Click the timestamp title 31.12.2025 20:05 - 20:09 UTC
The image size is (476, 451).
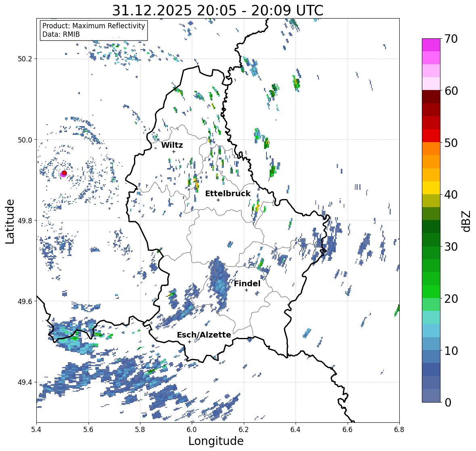pyautogui.click(x=218, y=10)
